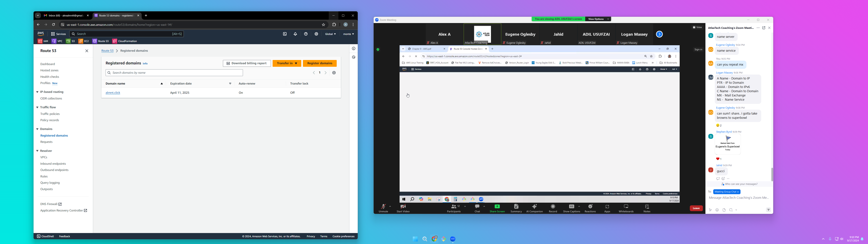Open the AWS CloudShell icon in the top nav
The height and width of the screenshot is (244, 868).
285,34
